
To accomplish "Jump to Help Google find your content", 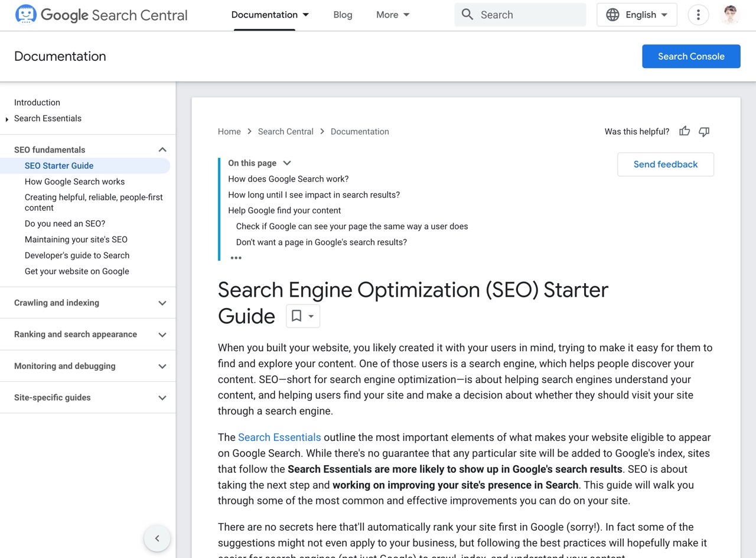I will [x=285, y=210].
